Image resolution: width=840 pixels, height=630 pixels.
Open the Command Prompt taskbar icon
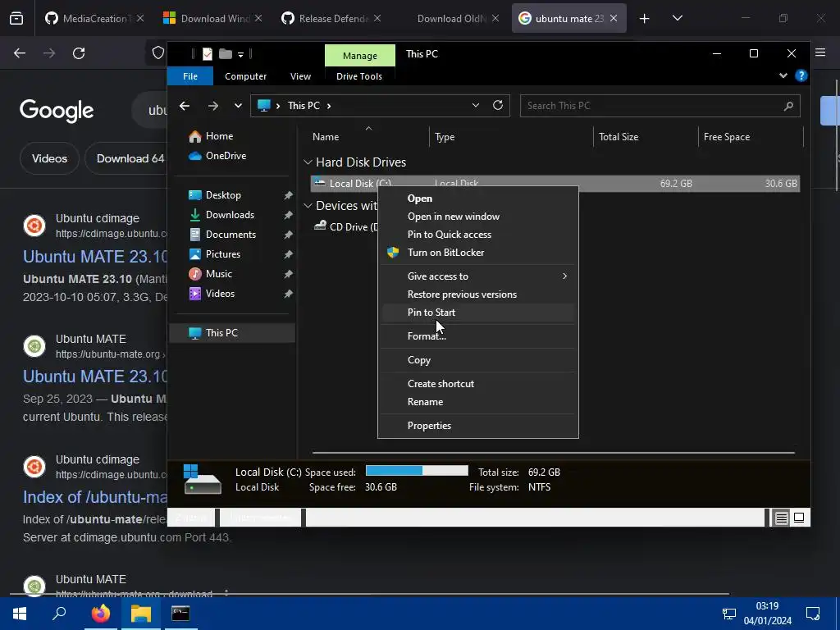pos(180,614)
